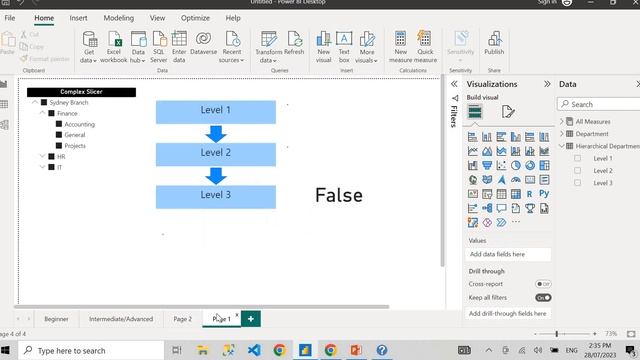Import an Excel workbook
The width and height of the screenshot is (640, 360).
pyautogui.click(x=114, y=47)
